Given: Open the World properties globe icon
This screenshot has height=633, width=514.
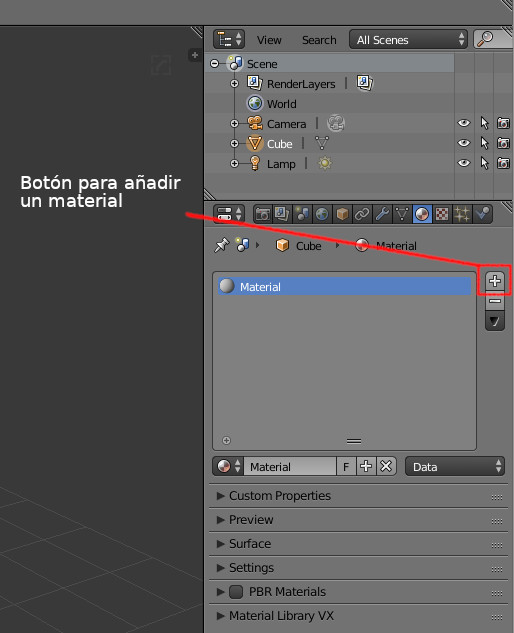Looking at the screenshot, I should click(x=322, y=214).
